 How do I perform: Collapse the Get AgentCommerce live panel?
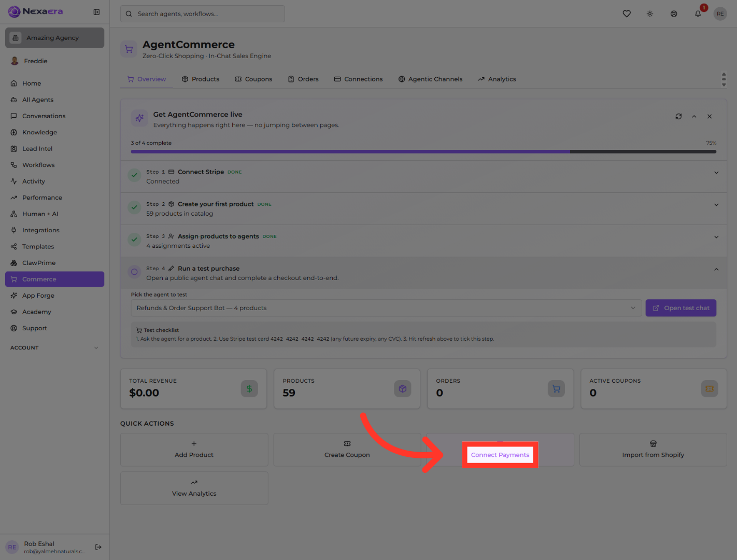[694, 117]
